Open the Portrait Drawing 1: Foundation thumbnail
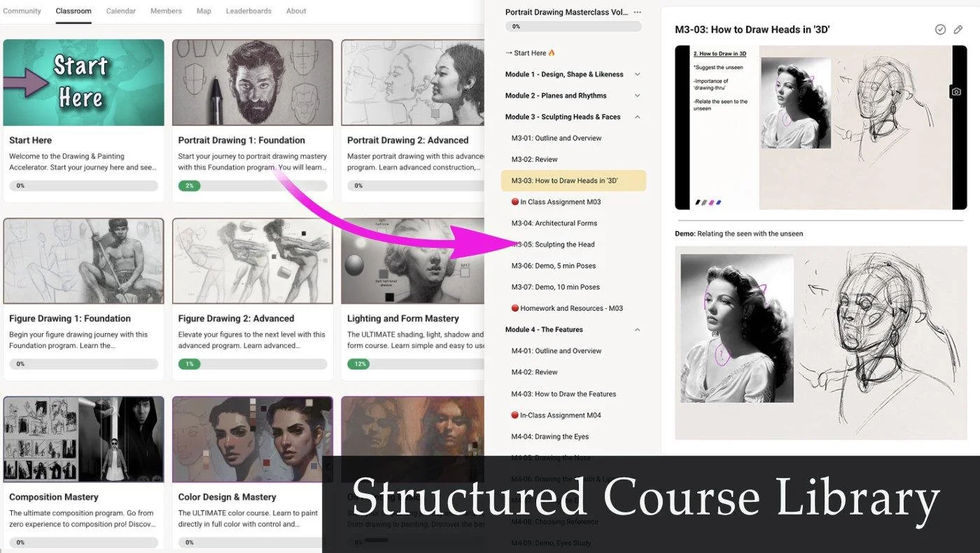The image size is (980, 553). [x=253, y=83]
